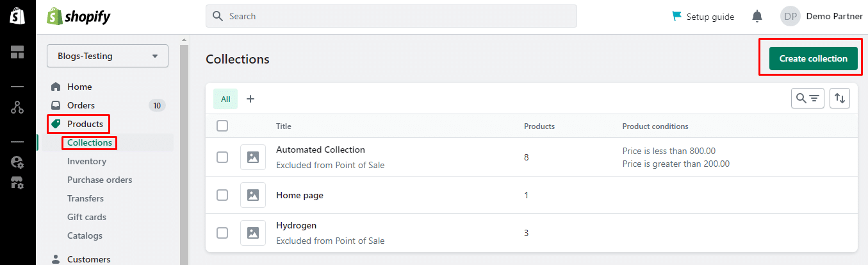The height and width of the screenshot is (265, 868).
Task: Click the Setup guide flag icon
Action: click(x=677, y=16)
